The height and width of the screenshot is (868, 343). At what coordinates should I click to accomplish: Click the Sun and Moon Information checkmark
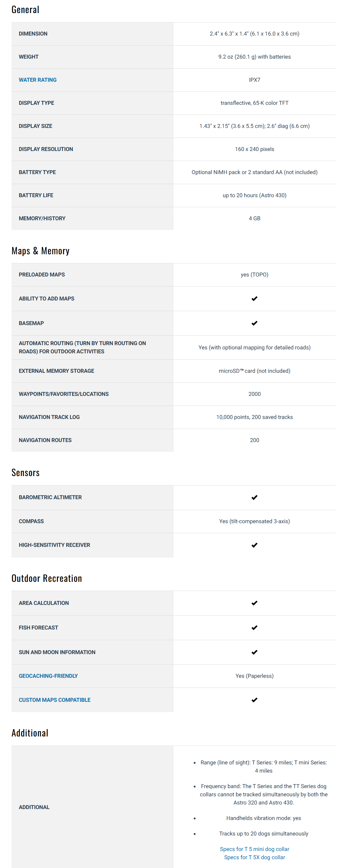254,652
